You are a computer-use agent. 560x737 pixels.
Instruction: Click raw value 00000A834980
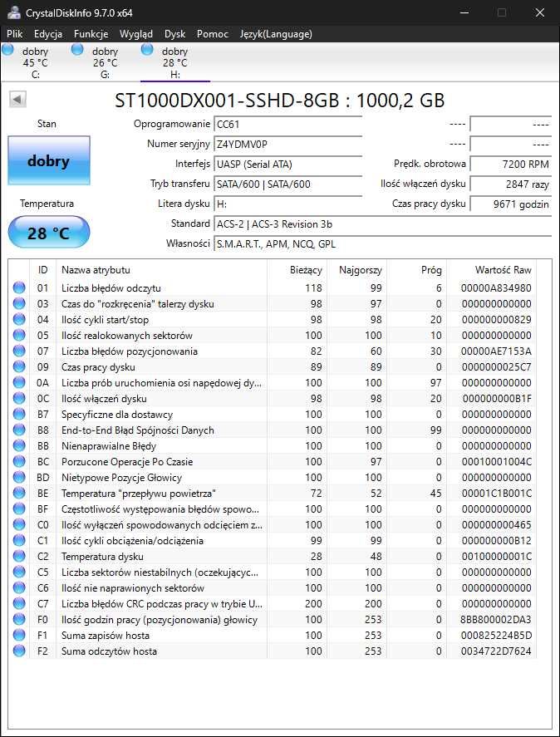(x=496, y=287)
